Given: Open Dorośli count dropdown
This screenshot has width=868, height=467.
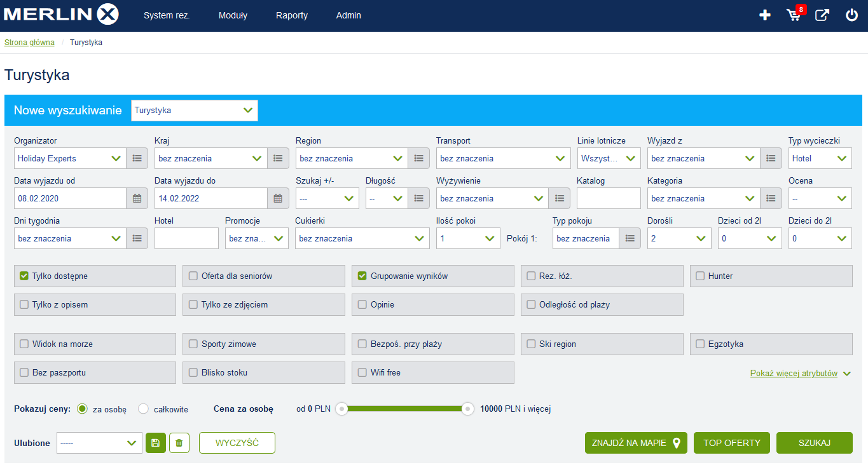Looking at the screenshot, I should (679, 238).
